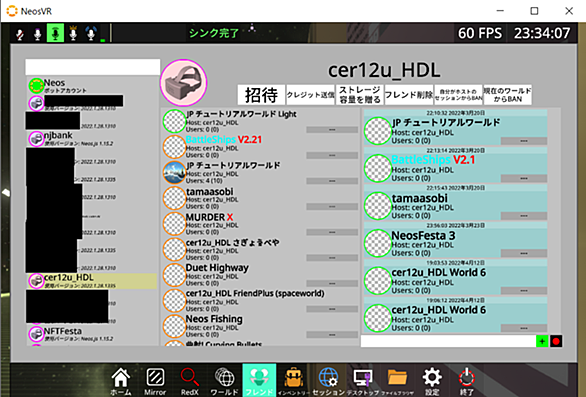
Task: Click the gray button in Duet Highway row
Action: [332, 283]
